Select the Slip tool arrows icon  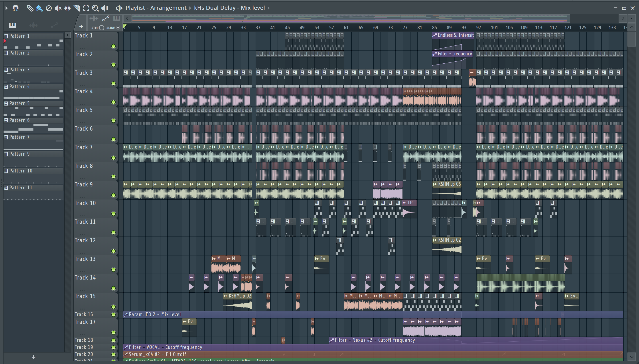click(x=67, y=8)
